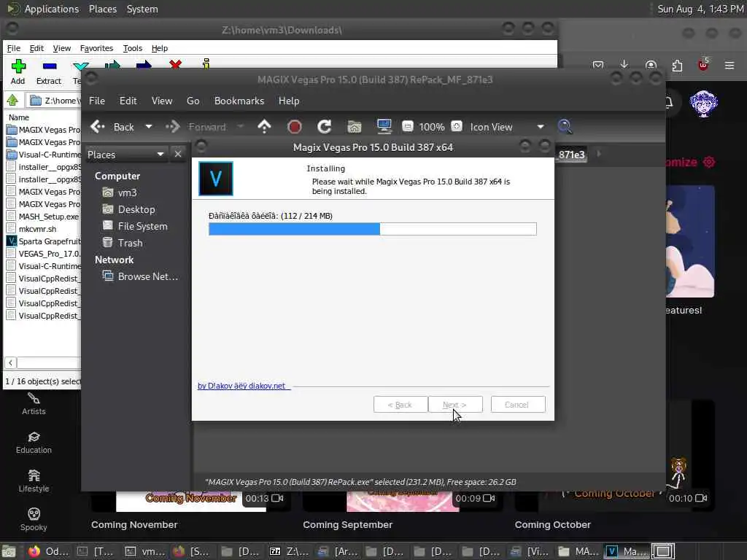Open the Back history dropdown arrow

pos(149,127)
